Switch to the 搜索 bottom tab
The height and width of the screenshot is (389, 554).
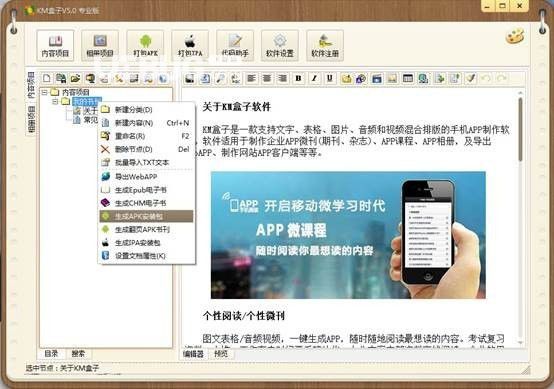(78, 353)
